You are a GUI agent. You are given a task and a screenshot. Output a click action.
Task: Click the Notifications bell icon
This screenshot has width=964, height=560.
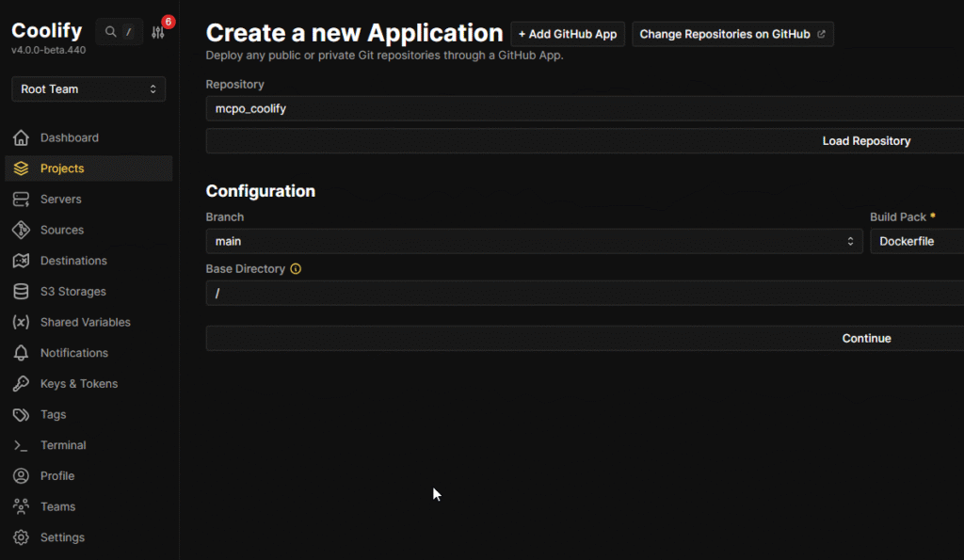click(21, 353)
